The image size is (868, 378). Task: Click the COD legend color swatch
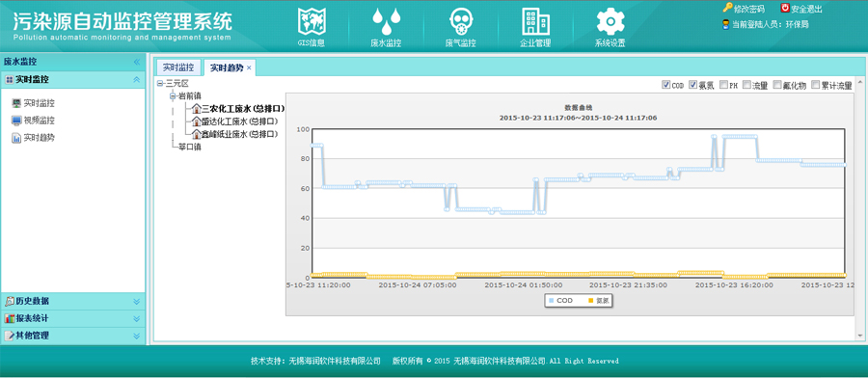(x=552, y=301)
